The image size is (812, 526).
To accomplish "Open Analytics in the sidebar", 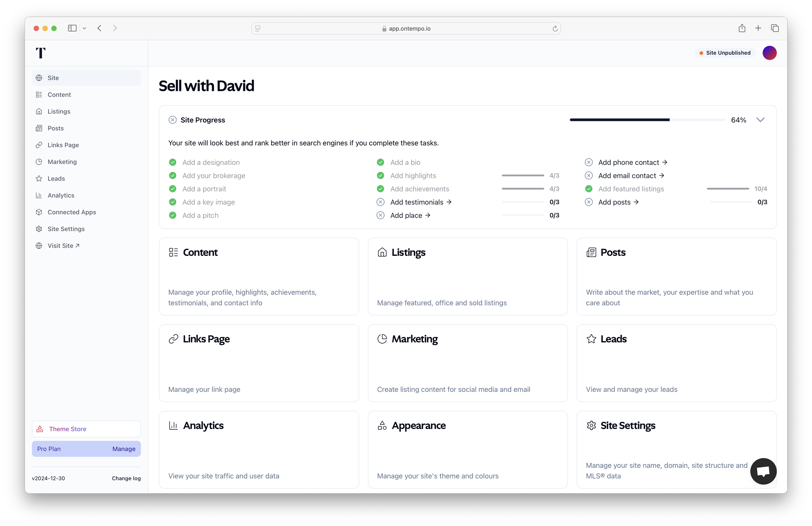I will pyautogui.click(x=86, y=195).
